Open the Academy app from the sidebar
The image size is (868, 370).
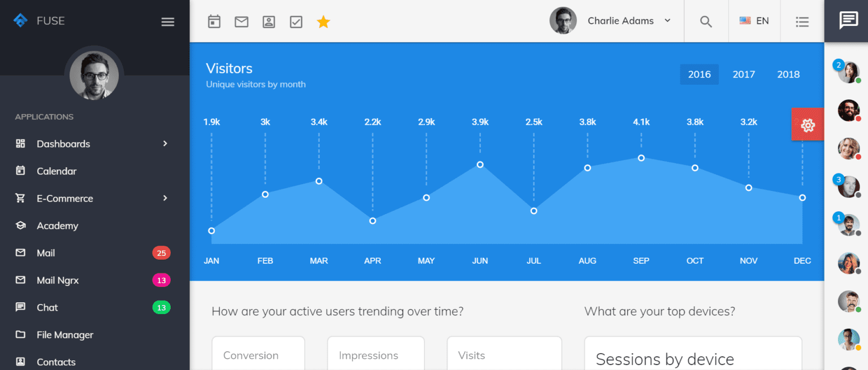click(x=58, y=225)
